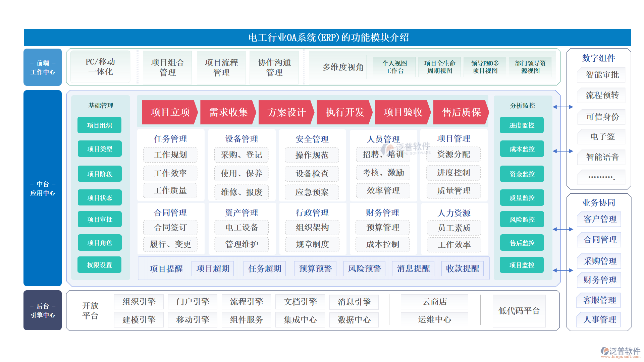644x362 pixels.
Task: Select the 智能语音 component
Action: [600, 157]
